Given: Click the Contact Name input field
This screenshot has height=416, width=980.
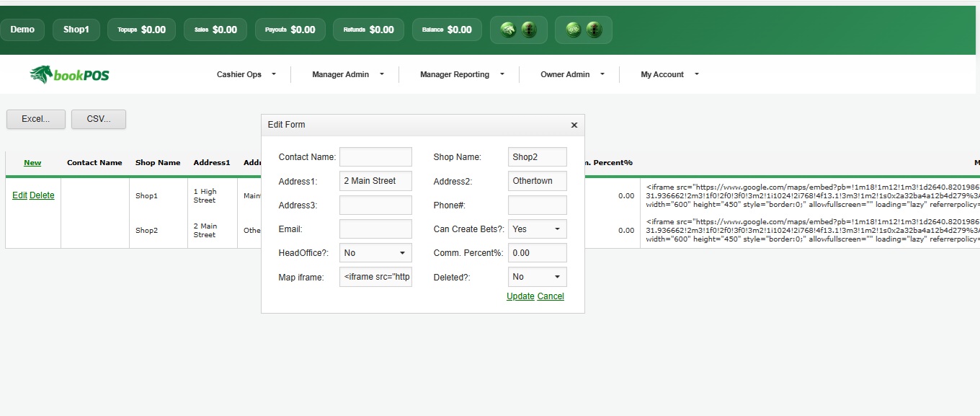Looking at the screenshot, I should pos(375,157).
